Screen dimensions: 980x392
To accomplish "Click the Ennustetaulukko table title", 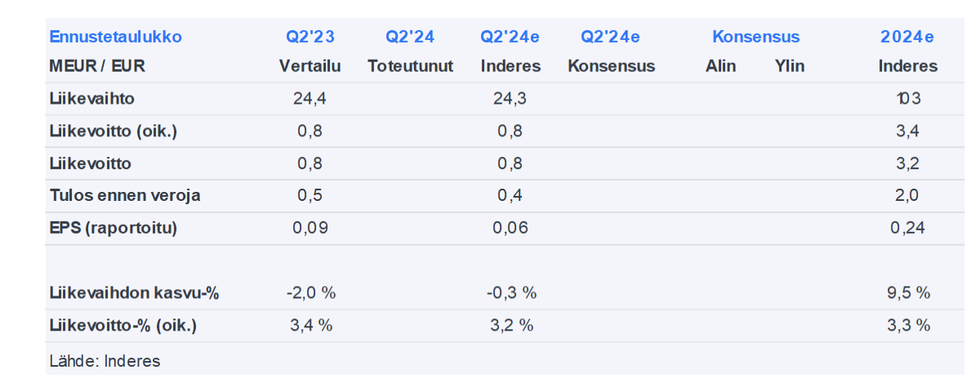I will click(x=115, y=37).
